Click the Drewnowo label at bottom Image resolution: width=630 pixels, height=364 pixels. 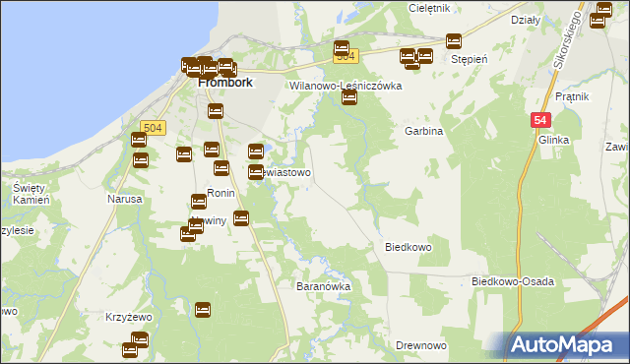pos(421,345)
